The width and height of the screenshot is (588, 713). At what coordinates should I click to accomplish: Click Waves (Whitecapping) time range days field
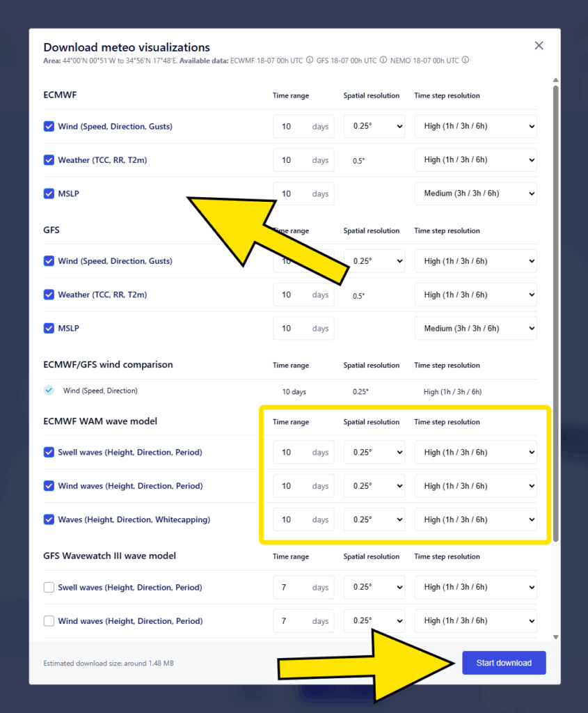coord(303,519)
